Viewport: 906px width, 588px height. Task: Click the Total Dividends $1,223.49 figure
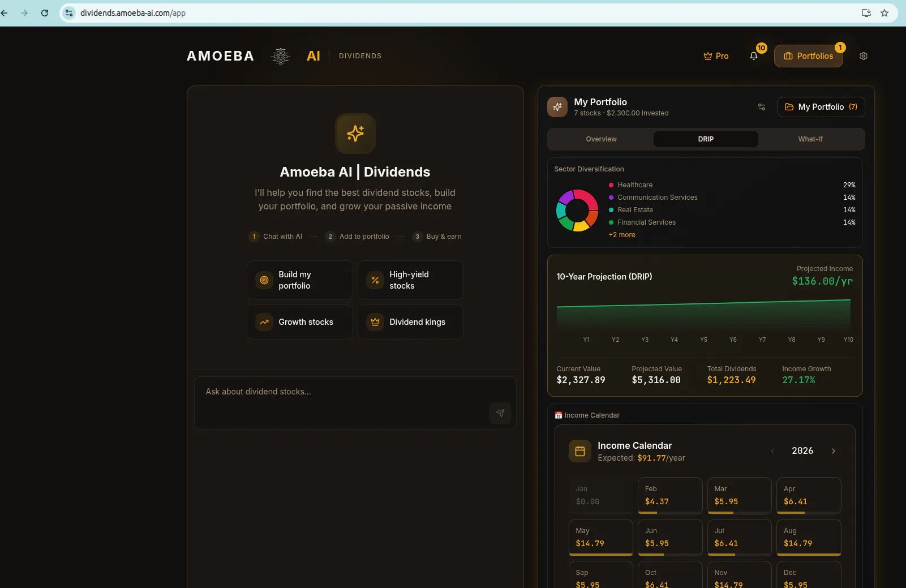[x=732, y=380]
